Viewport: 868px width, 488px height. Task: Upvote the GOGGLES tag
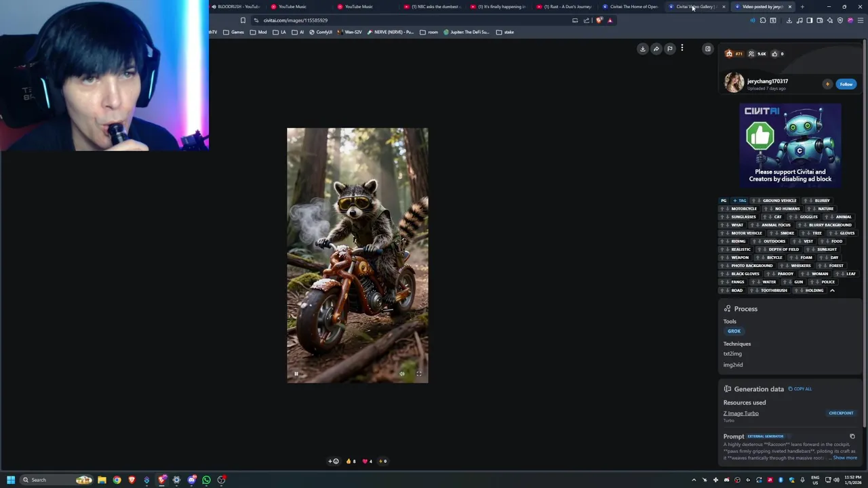791,217
